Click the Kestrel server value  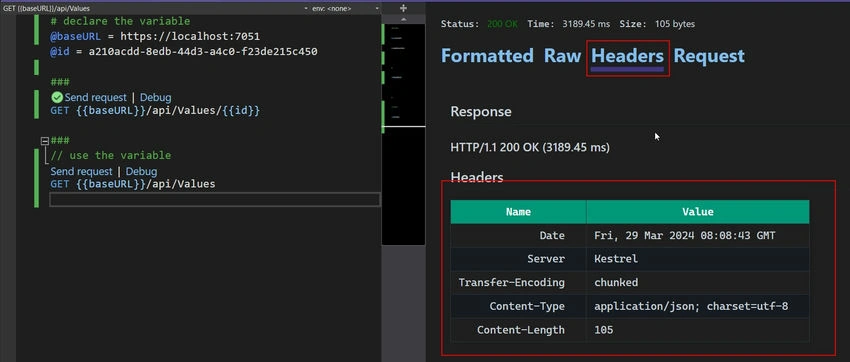616,259
